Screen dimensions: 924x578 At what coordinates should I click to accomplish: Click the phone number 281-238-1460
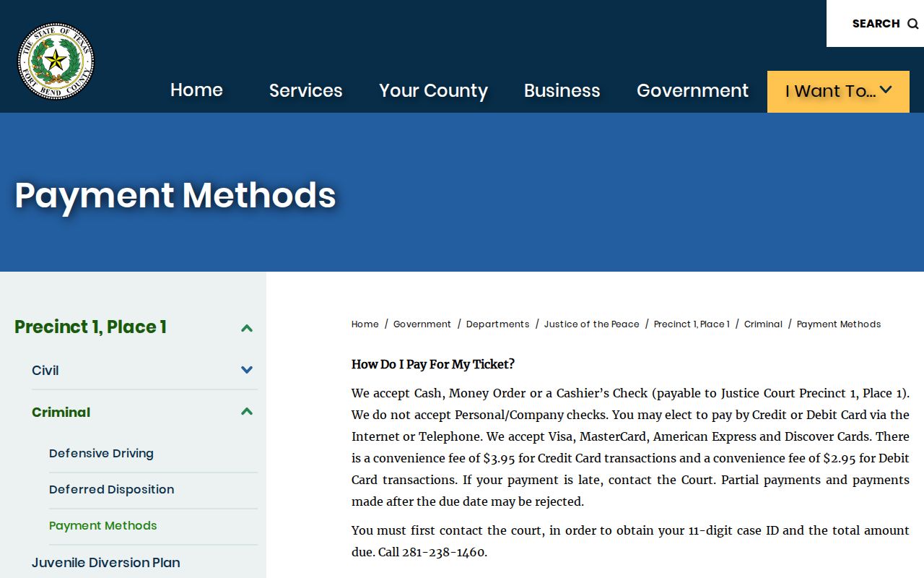(x=443, y=552)
